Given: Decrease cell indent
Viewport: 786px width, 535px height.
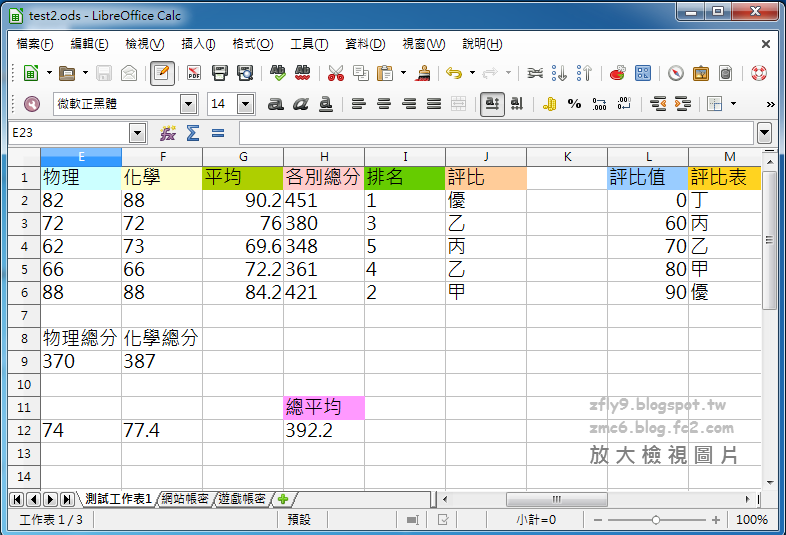Looking at the screenshot, I should [657, 104].
